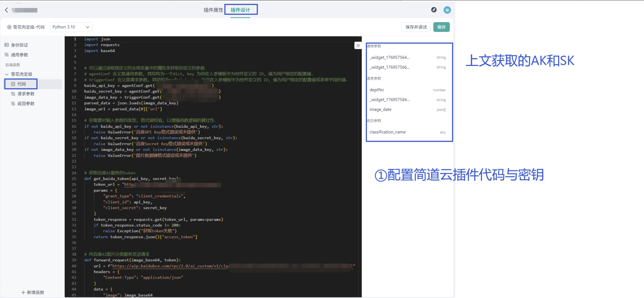Click the 雪花肉定级-代码 title label
Screen dimensions: 644x298
(x=29, y=27)
